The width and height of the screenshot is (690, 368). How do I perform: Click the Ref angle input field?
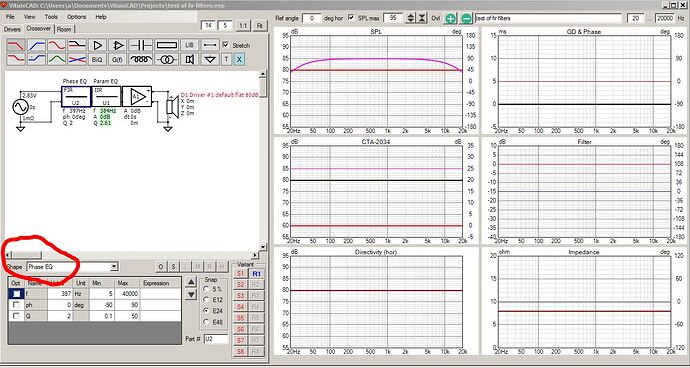click(312, 18)
